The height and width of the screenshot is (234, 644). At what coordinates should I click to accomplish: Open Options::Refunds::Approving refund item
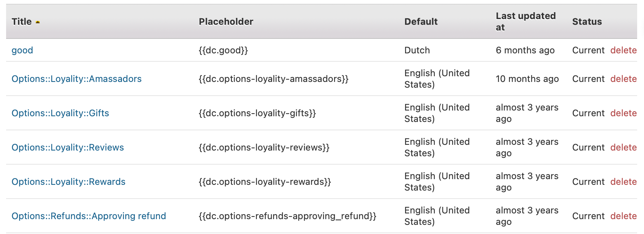click(89, 216)
